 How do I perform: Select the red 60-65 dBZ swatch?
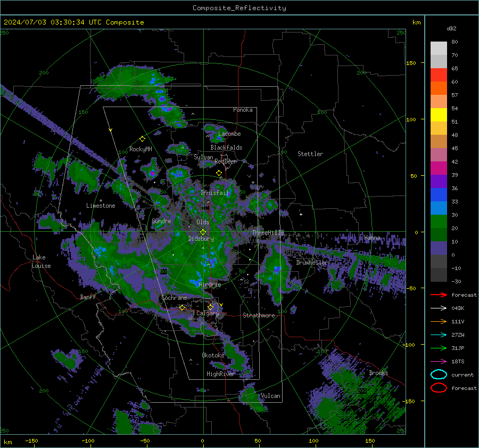point(439,75)
